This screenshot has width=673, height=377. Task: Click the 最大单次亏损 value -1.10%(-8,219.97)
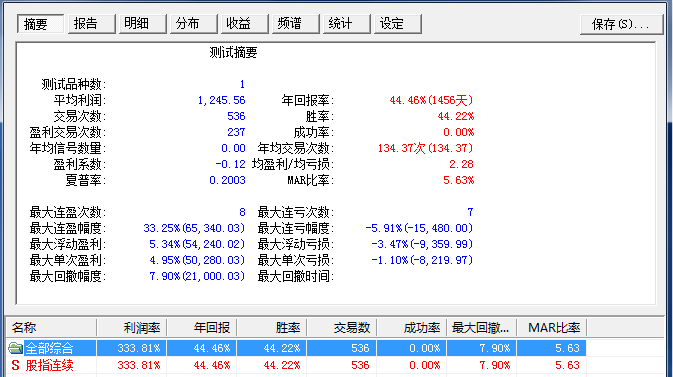pos(422,260)
